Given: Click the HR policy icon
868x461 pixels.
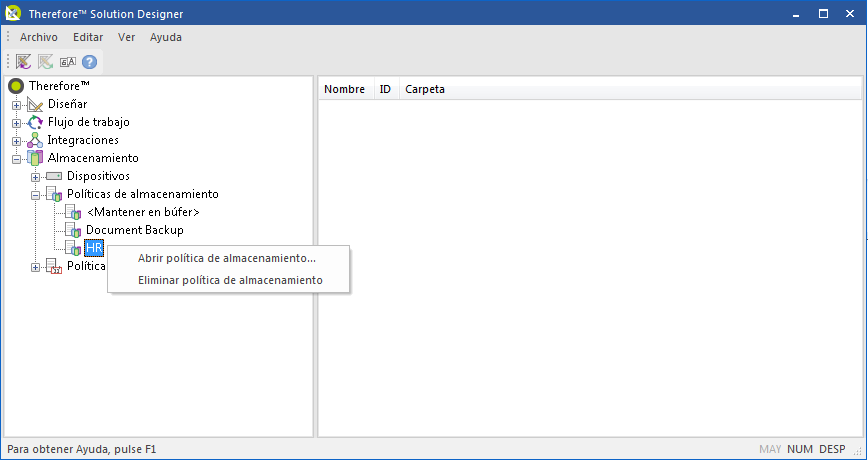Looking at the screenshot, I should (x=73, y=248).
